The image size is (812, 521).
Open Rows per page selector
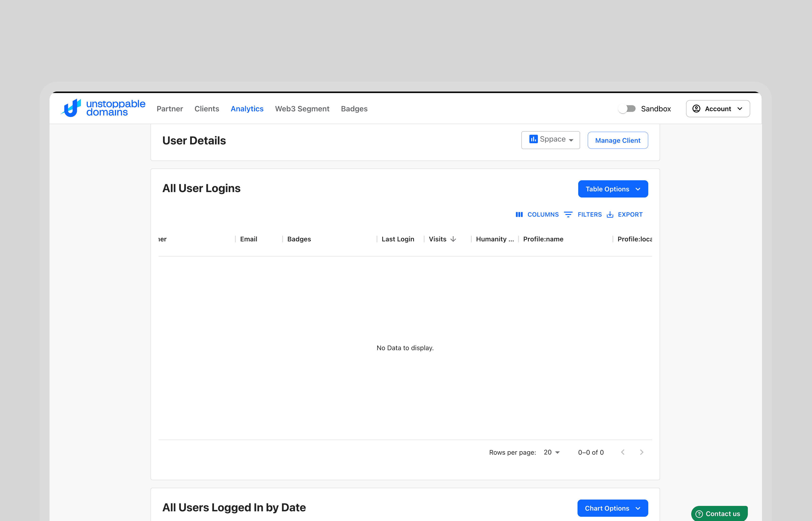[552, 452]
